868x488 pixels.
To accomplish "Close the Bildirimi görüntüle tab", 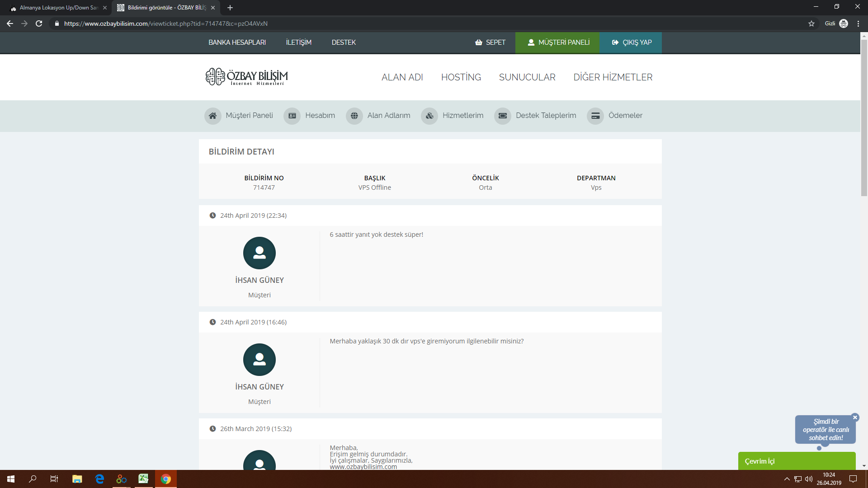I will (x=213, y=8).
